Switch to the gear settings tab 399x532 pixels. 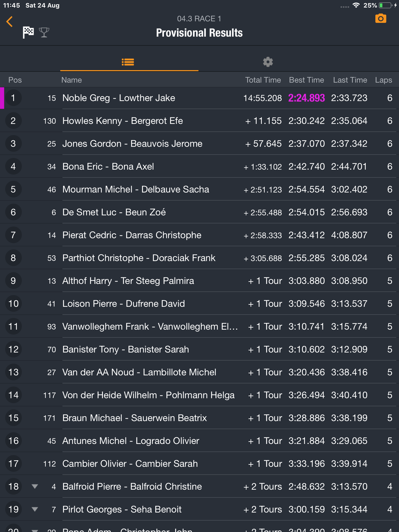click(268, 62)
